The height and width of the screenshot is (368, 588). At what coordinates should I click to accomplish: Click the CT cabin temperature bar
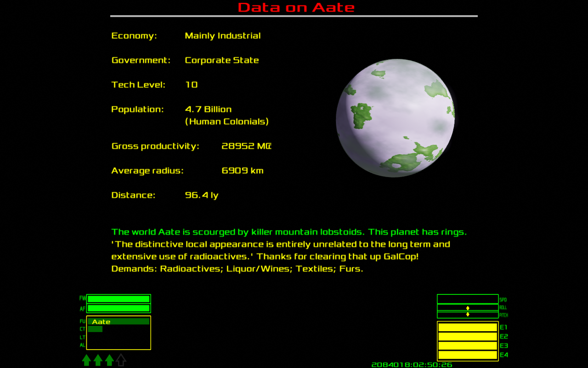[95, 329]
